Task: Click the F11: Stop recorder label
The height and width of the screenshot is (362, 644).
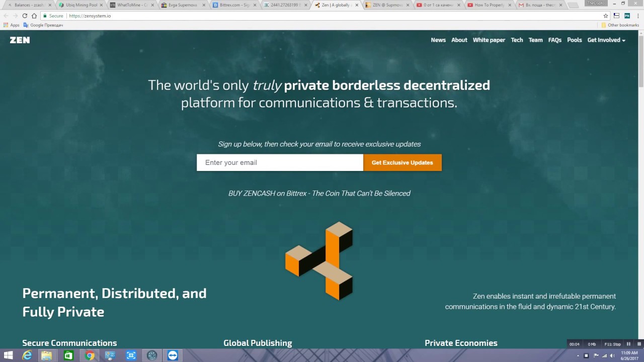Action: coord(612,344)
